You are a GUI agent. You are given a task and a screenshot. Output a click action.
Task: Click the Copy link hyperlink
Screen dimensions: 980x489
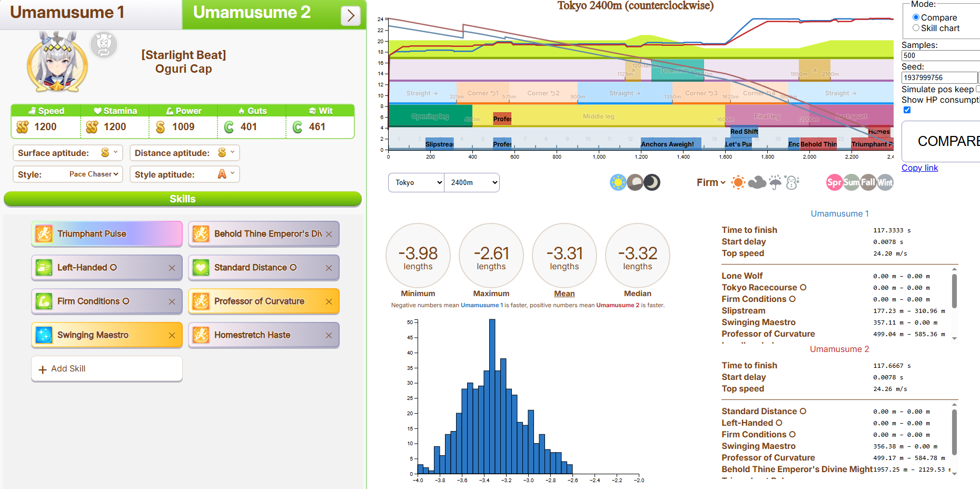919,168
